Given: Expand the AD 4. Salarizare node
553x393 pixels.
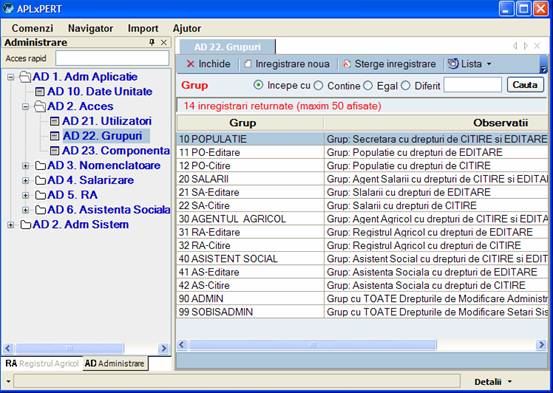Looking at the screenshot, I should (25, 180).
